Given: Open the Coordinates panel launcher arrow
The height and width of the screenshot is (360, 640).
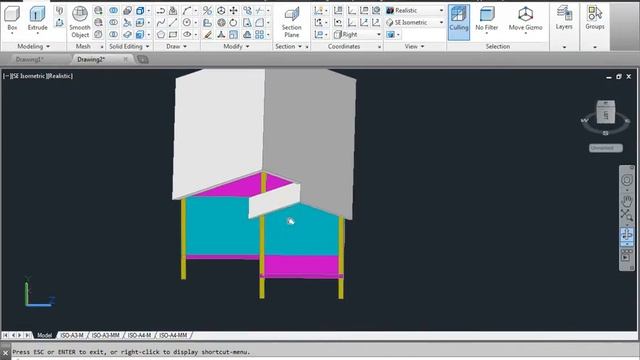Looking at the screenshot, I should 379,47.
